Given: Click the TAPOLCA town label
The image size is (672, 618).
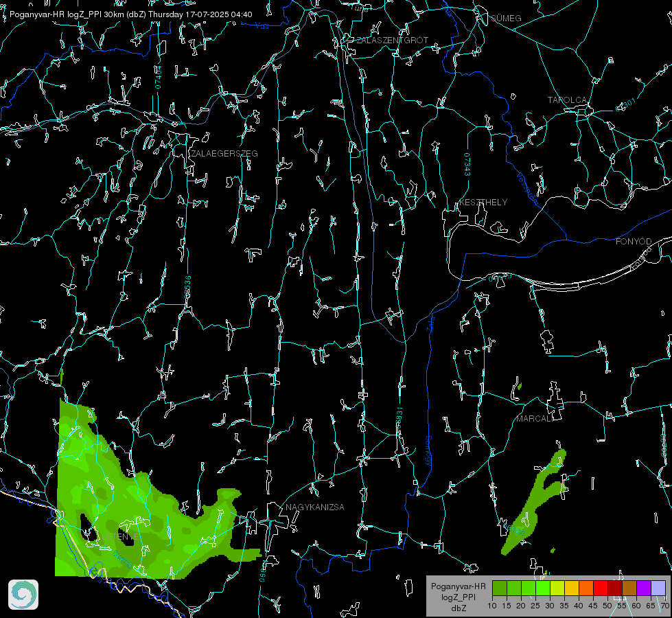Looking at the screenshot, I should [x=567, y=100].
